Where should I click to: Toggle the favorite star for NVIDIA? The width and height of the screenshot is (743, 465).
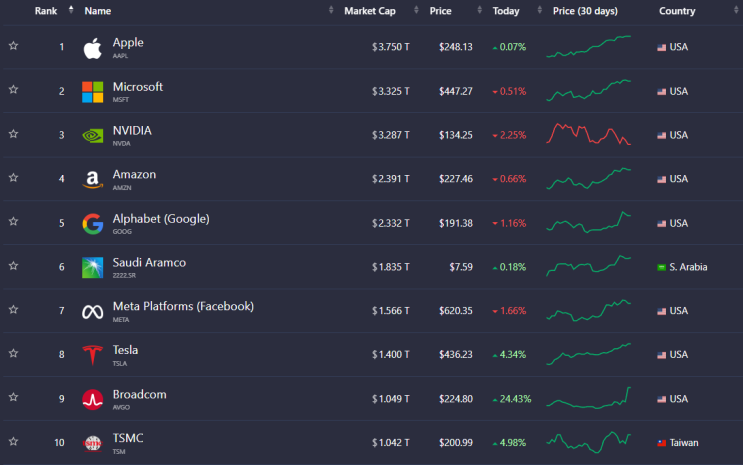pyautogui.click(x=13, y=134)
